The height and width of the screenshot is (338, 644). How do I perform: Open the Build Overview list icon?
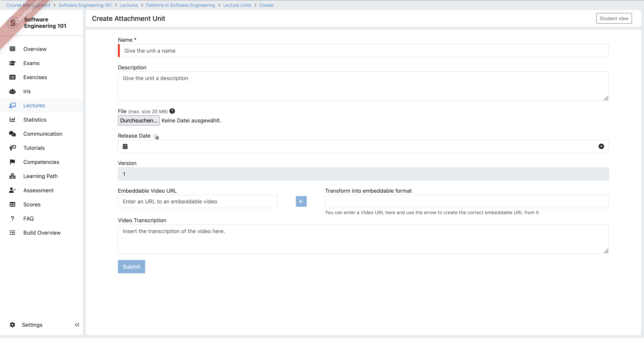click(x=12, y=232)
